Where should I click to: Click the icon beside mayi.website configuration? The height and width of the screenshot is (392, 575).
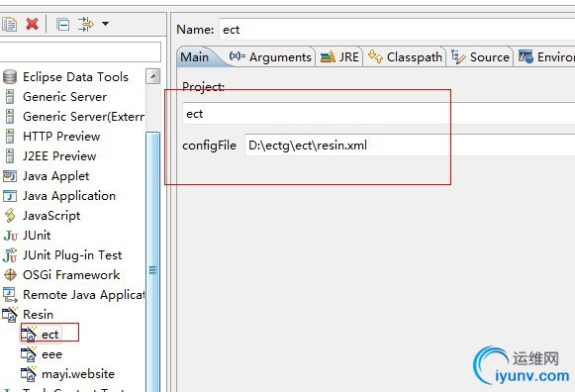pos(29,374)
